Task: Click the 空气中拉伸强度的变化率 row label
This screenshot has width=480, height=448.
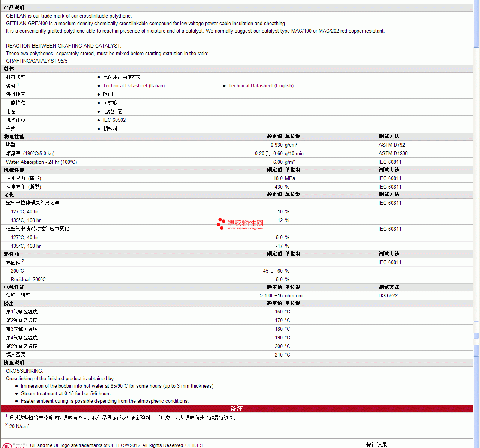Action: 33,203
